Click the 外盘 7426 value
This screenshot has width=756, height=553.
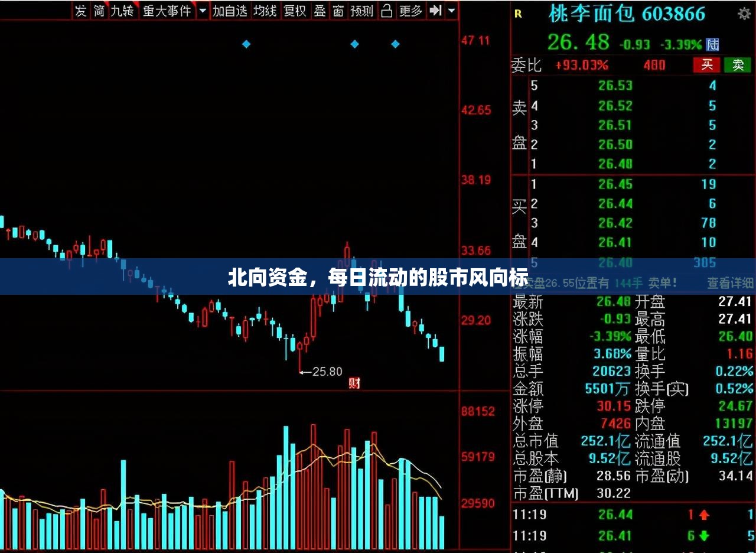[x=616, y=423]
